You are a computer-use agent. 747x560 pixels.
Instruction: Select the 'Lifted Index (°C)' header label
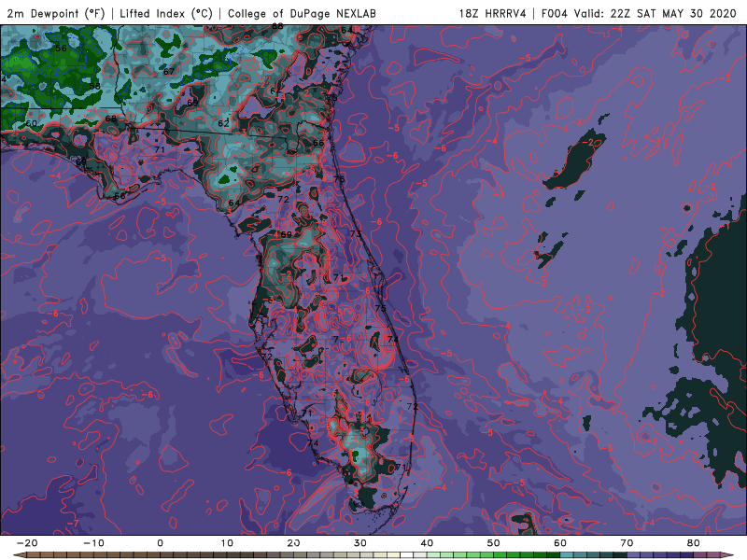point(166,13)
